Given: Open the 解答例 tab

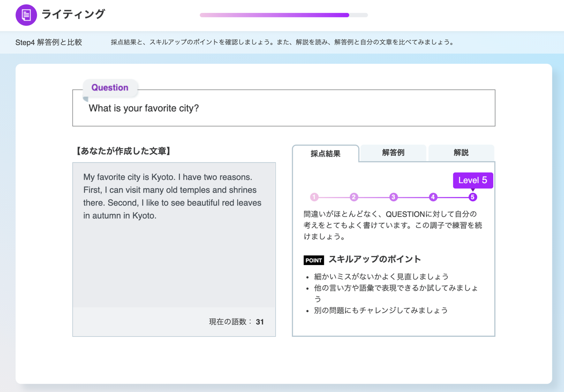Looking at the screenshot, I should (393, 153).
